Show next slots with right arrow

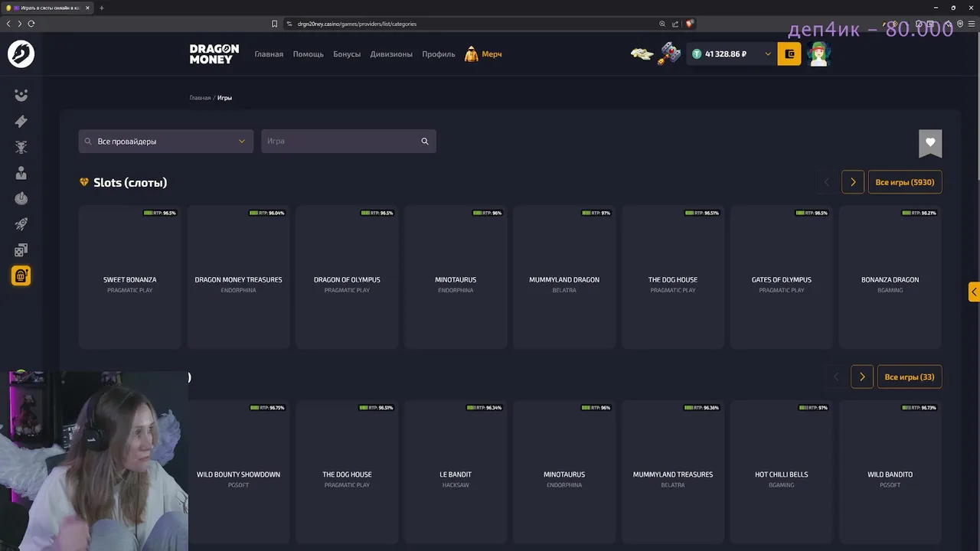click(x=853, y=182)
